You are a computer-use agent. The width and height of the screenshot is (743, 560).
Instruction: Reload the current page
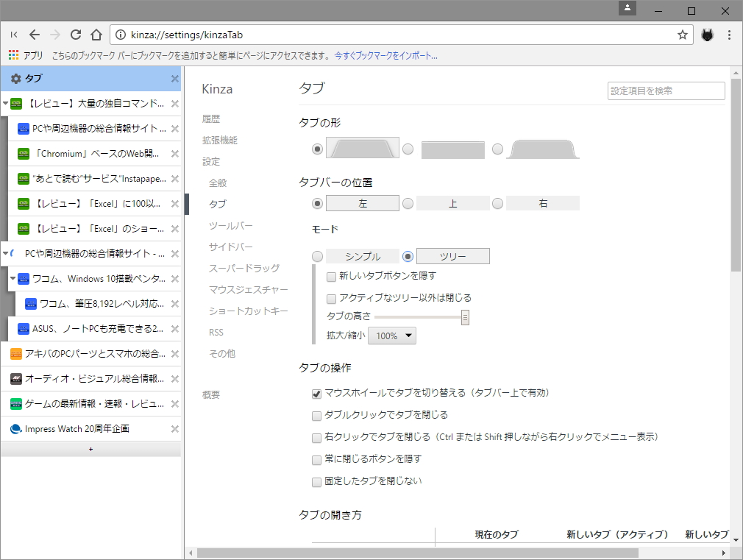pos(76,35)
